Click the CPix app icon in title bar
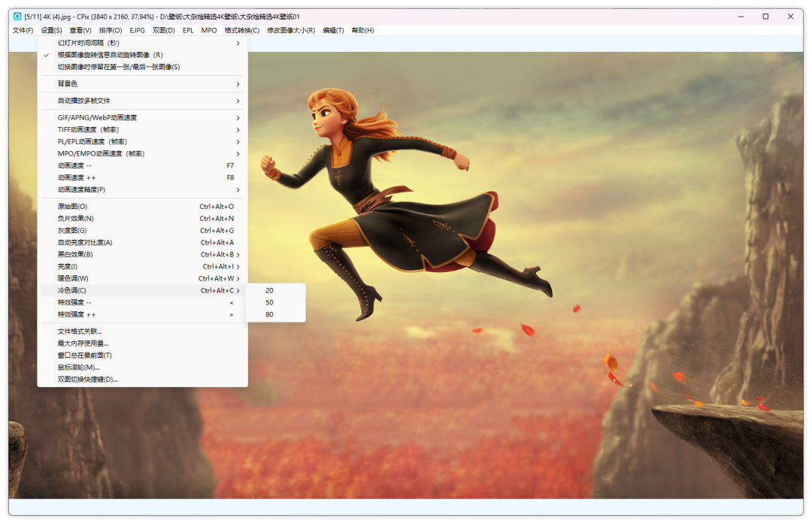This screenshot has height=524, width=812. point(17,16)
